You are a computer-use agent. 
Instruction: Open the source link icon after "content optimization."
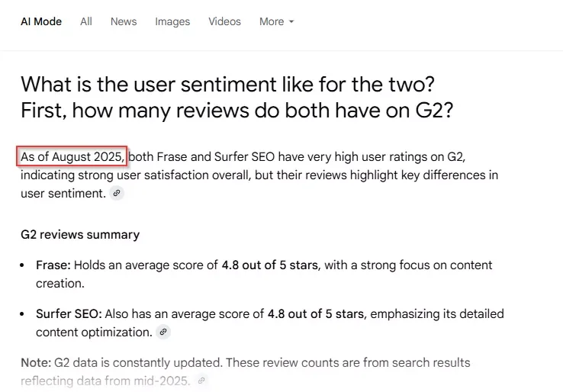(x=163, y=332)
